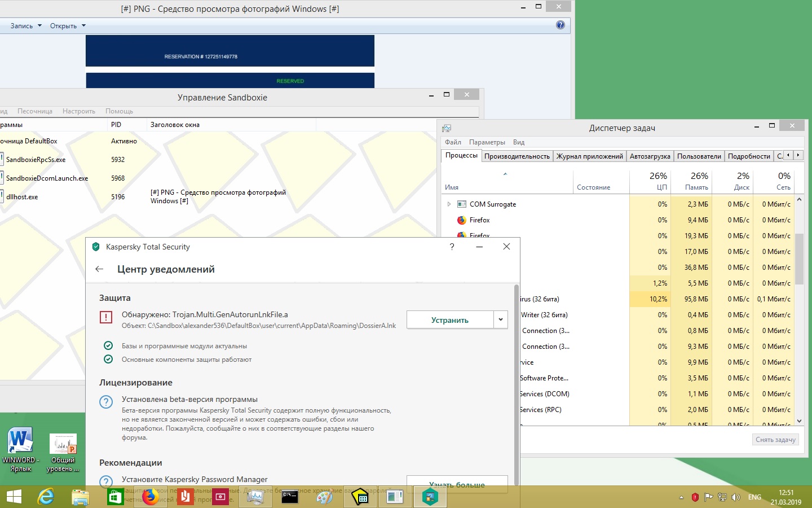Click the 'Устранить' button
Image resolution: width=812 pixels, height=508 pixels.
coord(450,320)
